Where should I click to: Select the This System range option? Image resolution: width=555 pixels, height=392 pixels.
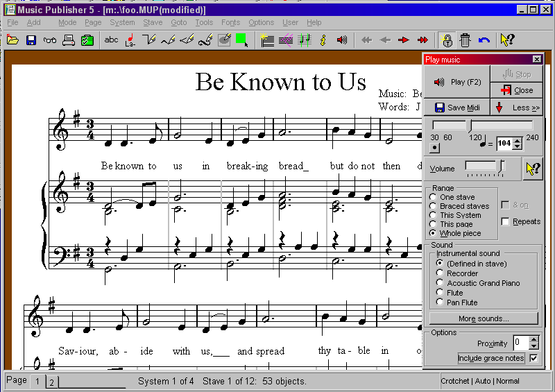click(x=433, y=215)
